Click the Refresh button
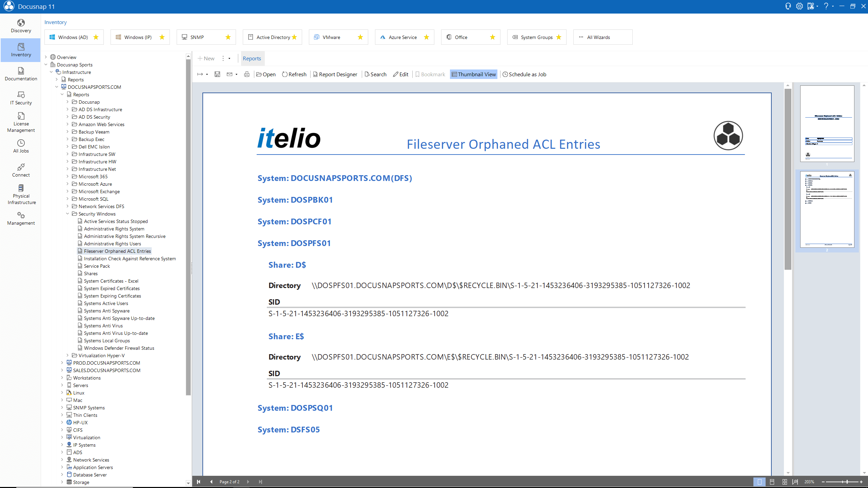Screen dimensions: 868x488 294,74
